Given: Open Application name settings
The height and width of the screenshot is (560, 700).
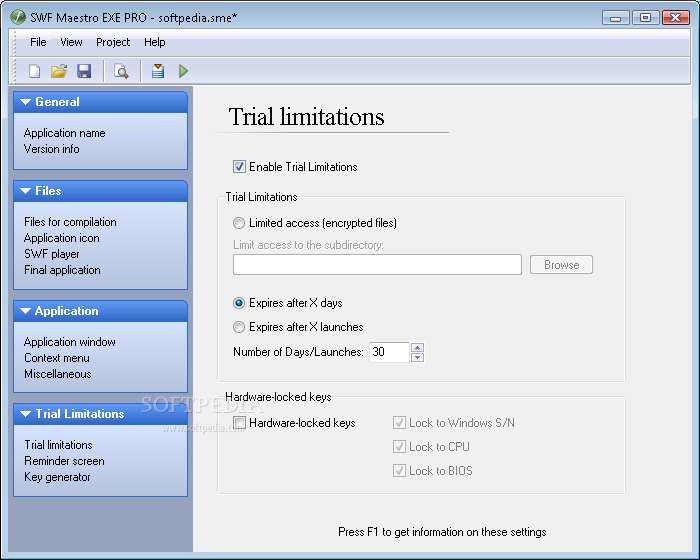Looking at the screenshot, I should 65,133.
